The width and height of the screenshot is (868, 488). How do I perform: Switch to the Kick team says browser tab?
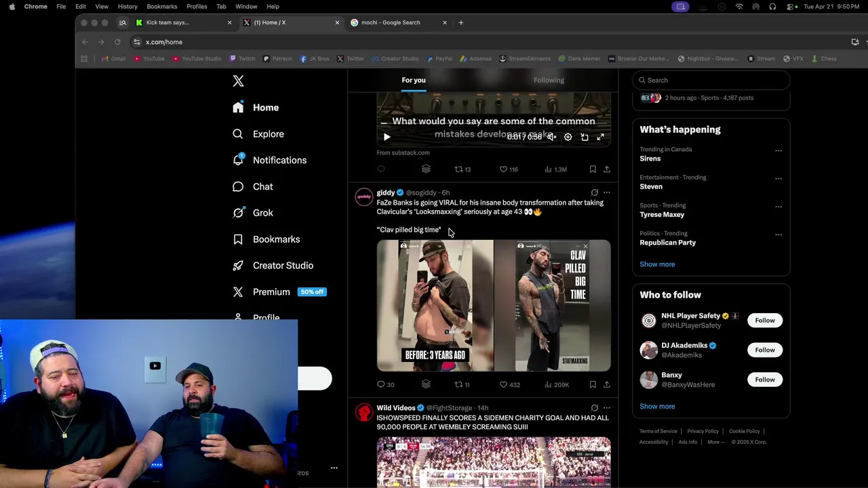[x=184, y=22]
